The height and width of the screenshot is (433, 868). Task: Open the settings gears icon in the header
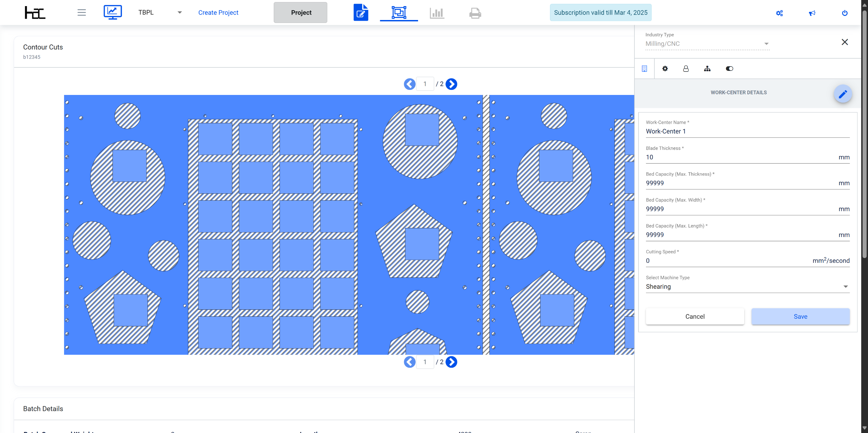(x=780, y=13)
